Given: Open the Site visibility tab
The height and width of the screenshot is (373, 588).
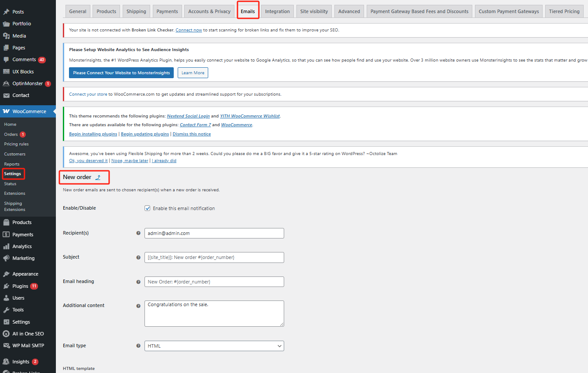Looking at the screenshot, I should click(x=314, y=11).
